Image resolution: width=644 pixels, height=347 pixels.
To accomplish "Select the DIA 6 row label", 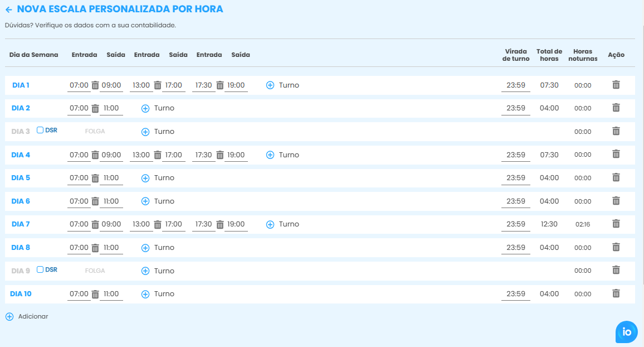I will click(21, 201).
